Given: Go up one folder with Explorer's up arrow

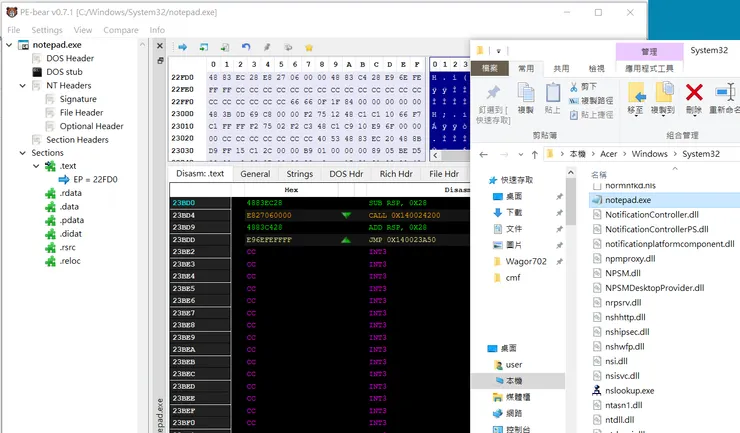Looking at the screenshot, I should point(535,154).
